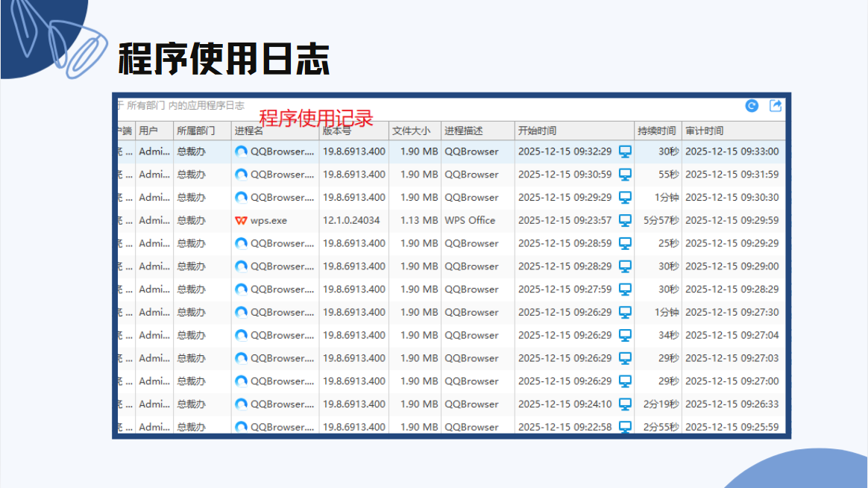
Task: Open monitor icon for row audited 09:27:04
Action: coord(625,336)
